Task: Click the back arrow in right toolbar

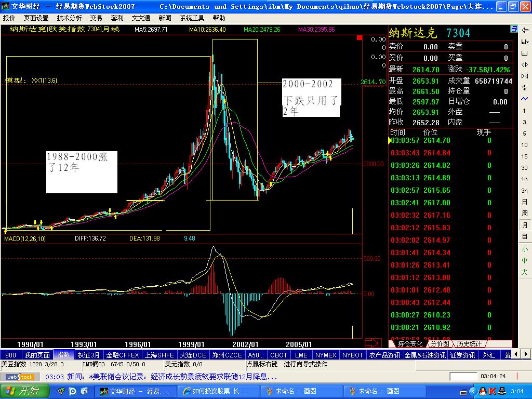Action: [524, 31]
